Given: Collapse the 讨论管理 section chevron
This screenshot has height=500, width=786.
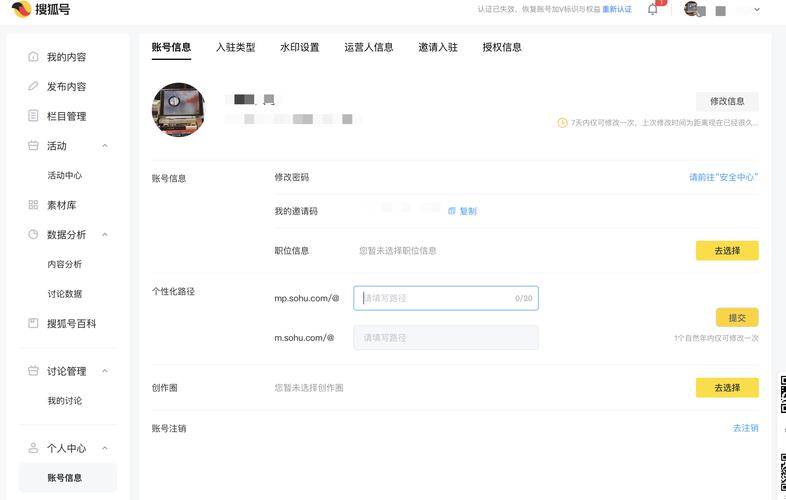Looking at the screenshot, I should pyautogui.click(x=105, y=371).
